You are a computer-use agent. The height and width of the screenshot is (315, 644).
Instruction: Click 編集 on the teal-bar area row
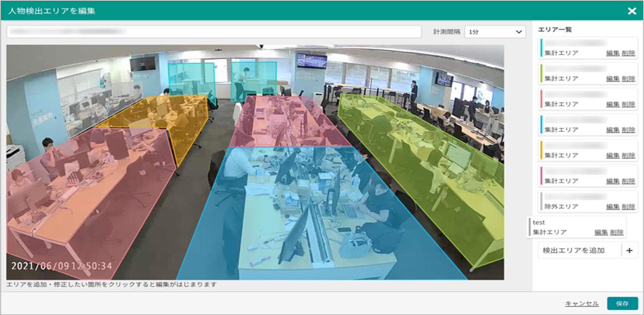point(612,53)
